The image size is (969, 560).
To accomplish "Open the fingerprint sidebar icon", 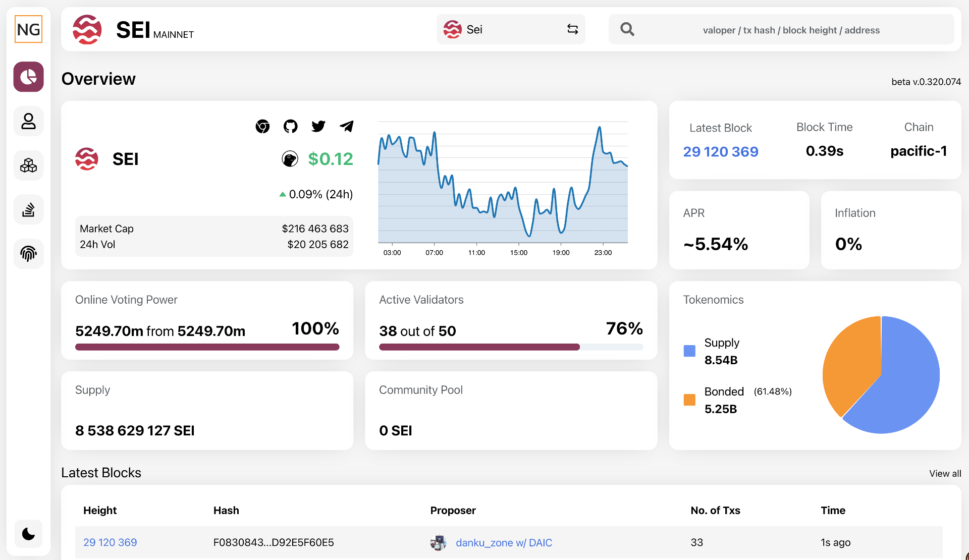I will coord(28,253).
